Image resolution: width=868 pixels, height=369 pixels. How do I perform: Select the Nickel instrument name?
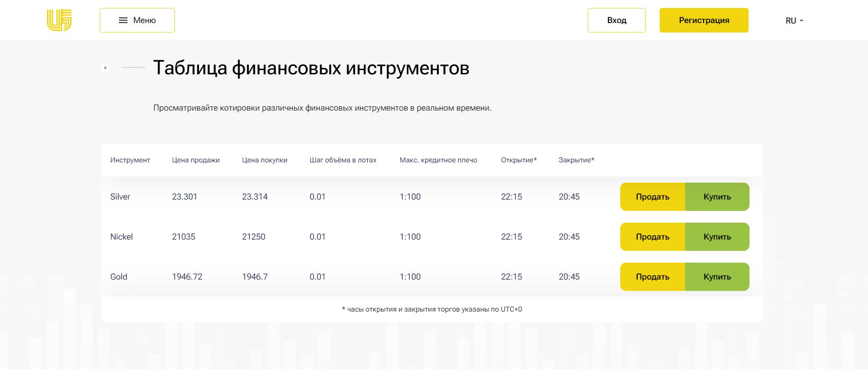[121, 237]
